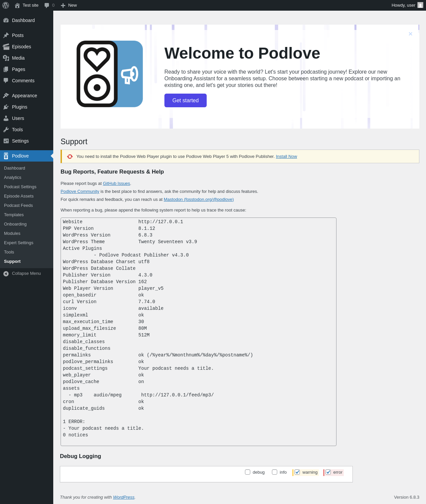Image resolution: width=426 pixels, height=504 pixels.
Task: Dismiss the Welcome to Podlove banner
Action: pyautogui.click(x=410, y=34)
